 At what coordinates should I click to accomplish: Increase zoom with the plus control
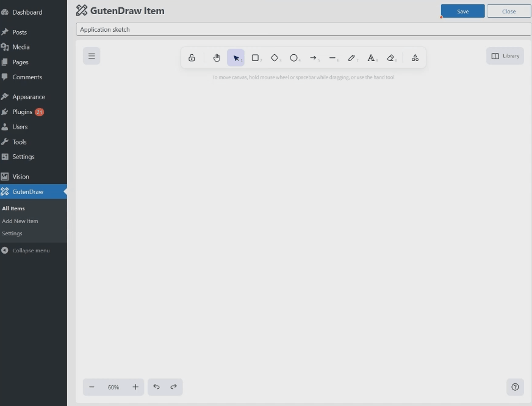(x=135, y=386)
